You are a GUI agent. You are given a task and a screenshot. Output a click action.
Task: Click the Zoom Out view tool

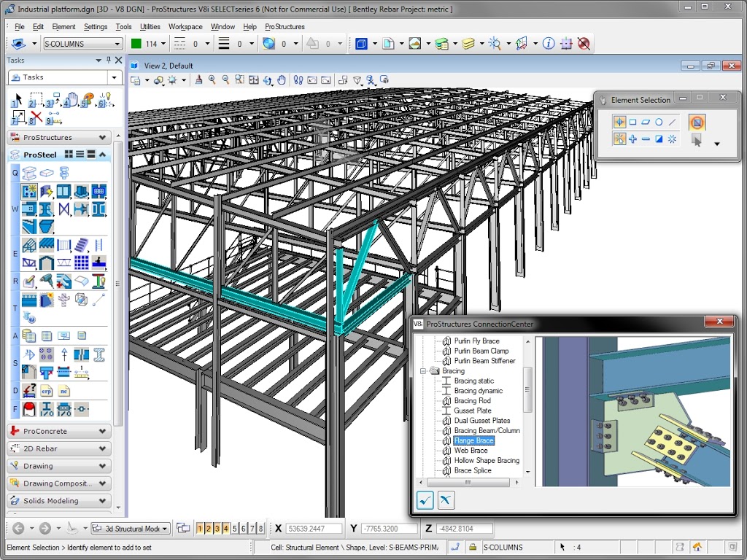(225, 80)
